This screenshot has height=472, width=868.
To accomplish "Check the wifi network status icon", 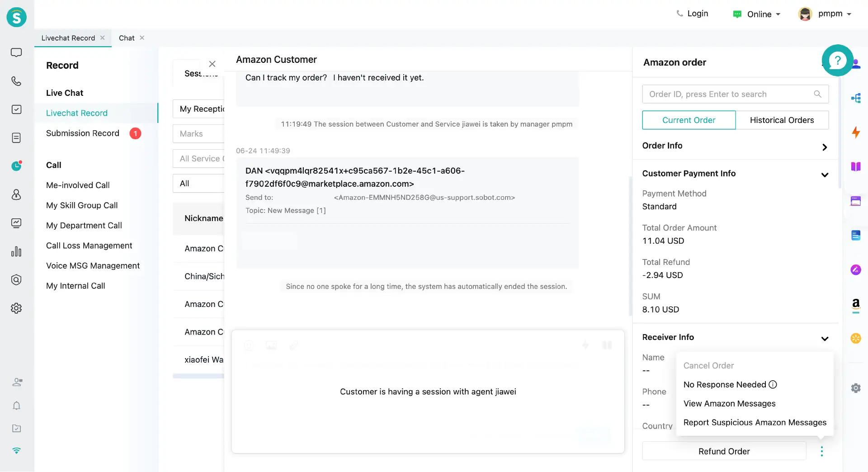I will [x=17, y=450].
